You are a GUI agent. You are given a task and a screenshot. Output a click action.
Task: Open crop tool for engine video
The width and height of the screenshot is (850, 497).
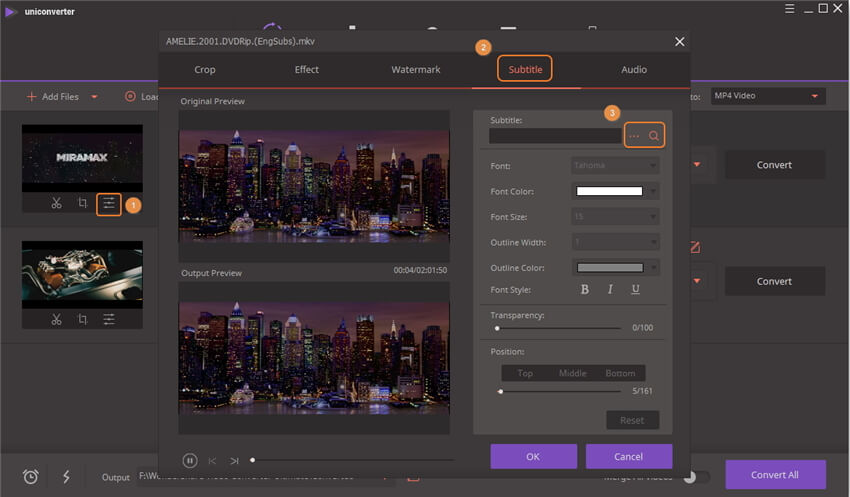click(82, 319)
